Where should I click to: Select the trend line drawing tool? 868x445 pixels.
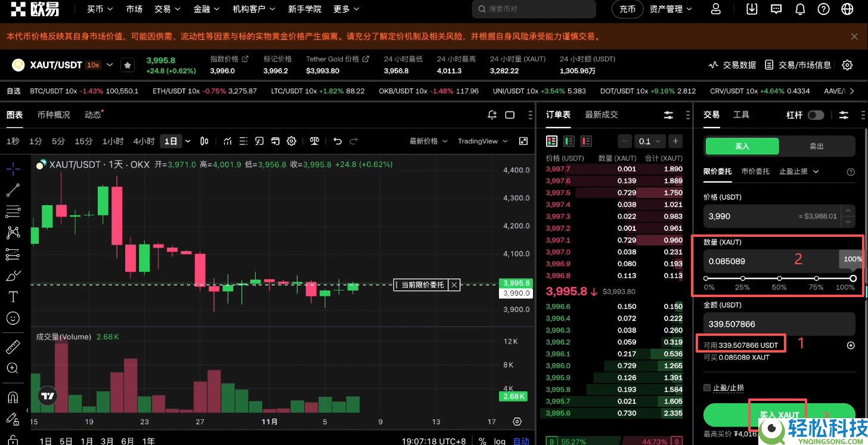coord(13,190)
